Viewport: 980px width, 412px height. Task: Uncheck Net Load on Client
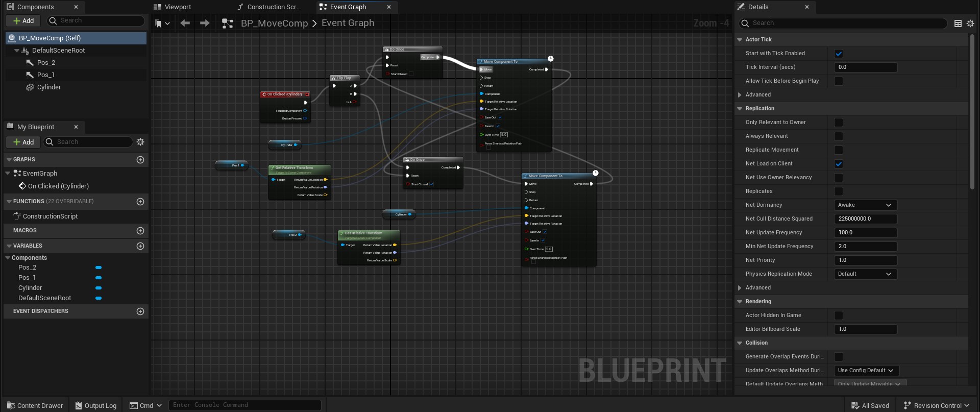[839, 164]
